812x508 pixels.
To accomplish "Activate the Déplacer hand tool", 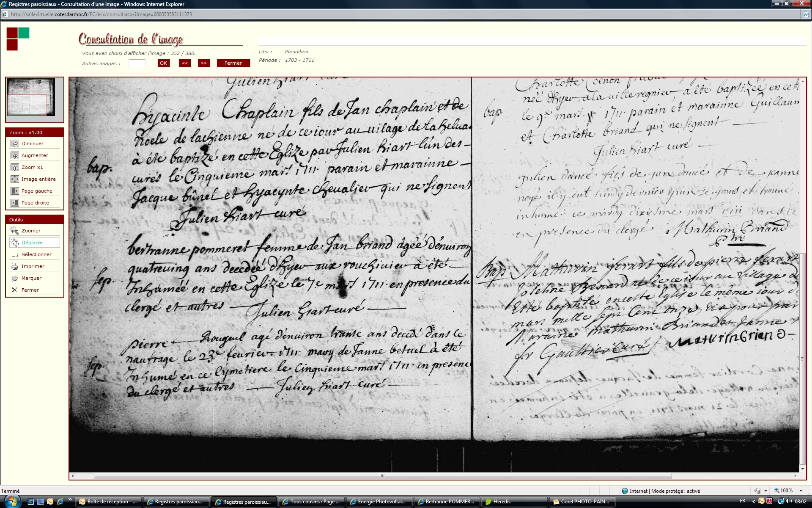I will tap(15, 243).
